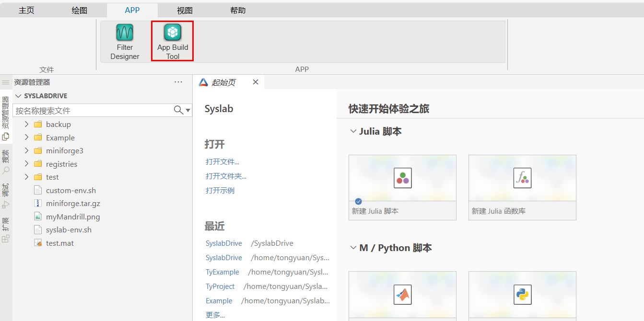Open the 搜索 sidebar panel
Image resolution: width=644 pixels, height=321 pixels.
coord(6,162)
